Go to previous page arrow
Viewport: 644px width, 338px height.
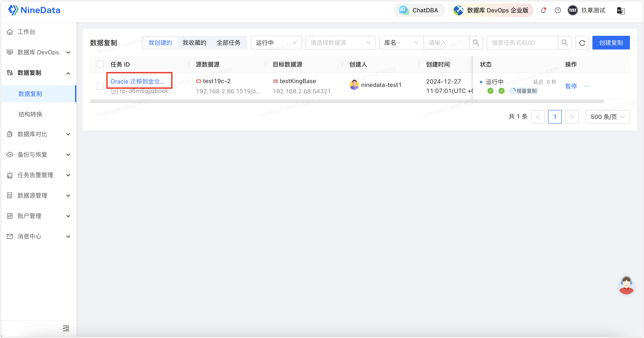(538, 117)
